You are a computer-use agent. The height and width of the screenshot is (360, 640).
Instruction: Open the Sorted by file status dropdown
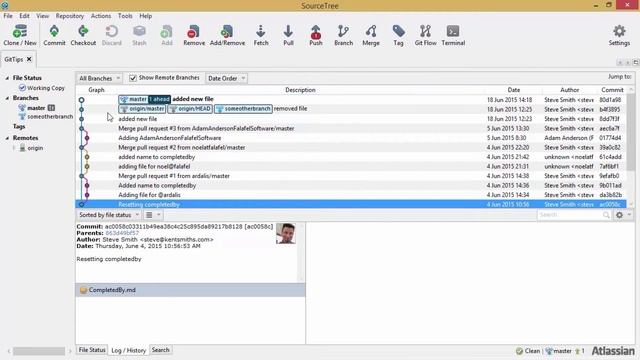point(109,215)
